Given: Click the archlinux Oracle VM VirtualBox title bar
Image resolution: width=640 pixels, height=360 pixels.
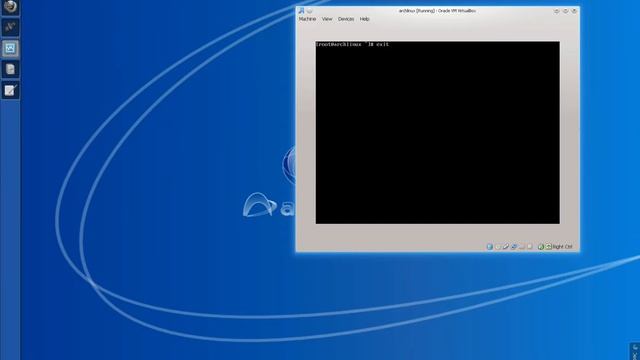Looking at the screenshot, I should click(x=437, y=11).
